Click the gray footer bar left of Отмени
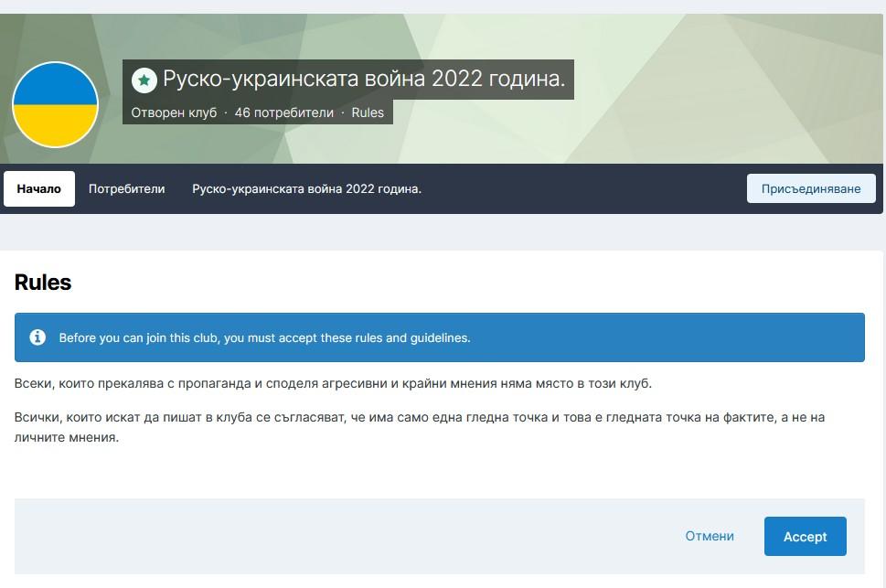This screenshot has height=588, width=886. (x=338, y=536)
